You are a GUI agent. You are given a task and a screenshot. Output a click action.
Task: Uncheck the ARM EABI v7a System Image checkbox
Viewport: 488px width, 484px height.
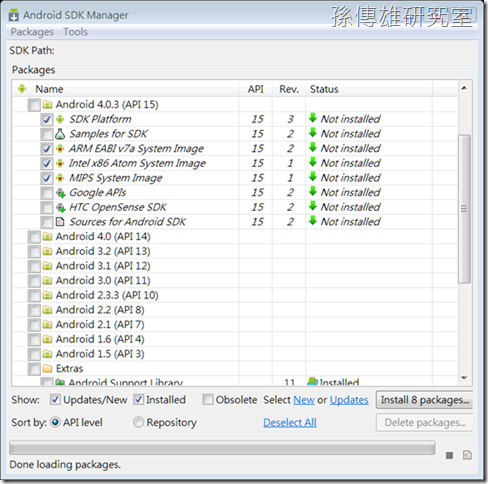(47, 149)
